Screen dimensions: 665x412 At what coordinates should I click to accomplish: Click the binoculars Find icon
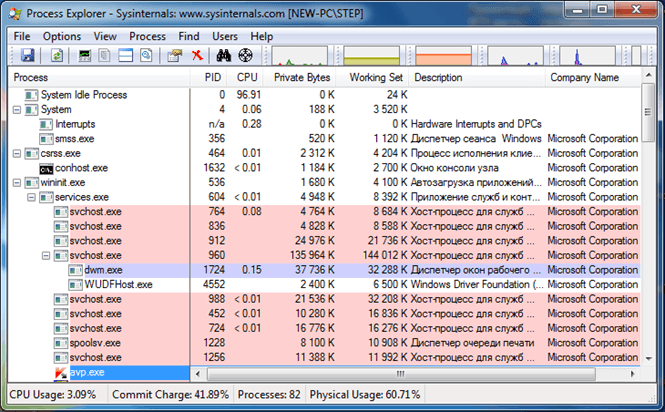click(x=224, y=55)
